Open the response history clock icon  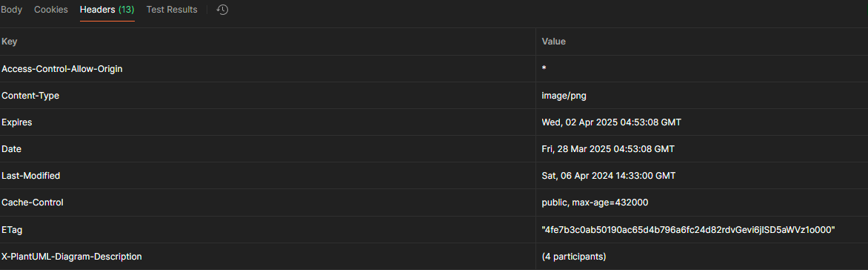(222, 10)
